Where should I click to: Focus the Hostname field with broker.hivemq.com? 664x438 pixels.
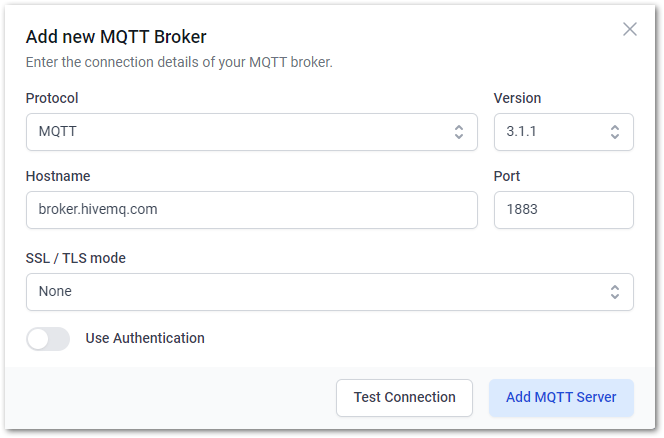pos(252,210)
